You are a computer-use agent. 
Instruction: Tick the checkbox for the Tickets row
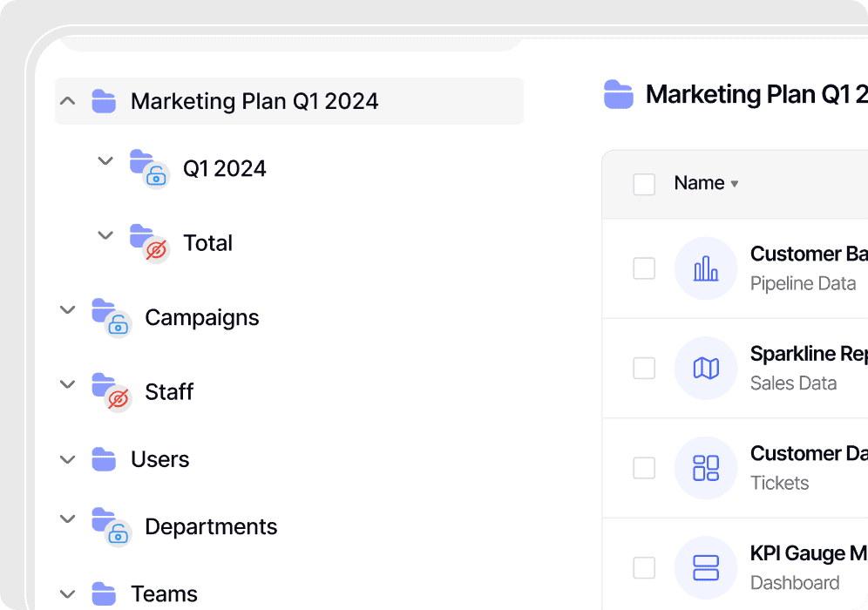click(644, 468)
